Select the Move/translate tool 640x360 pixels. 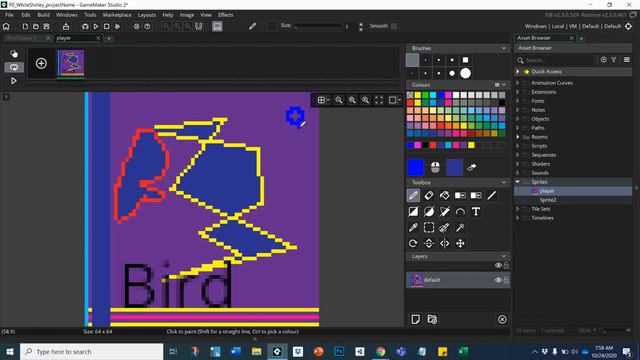460,243
